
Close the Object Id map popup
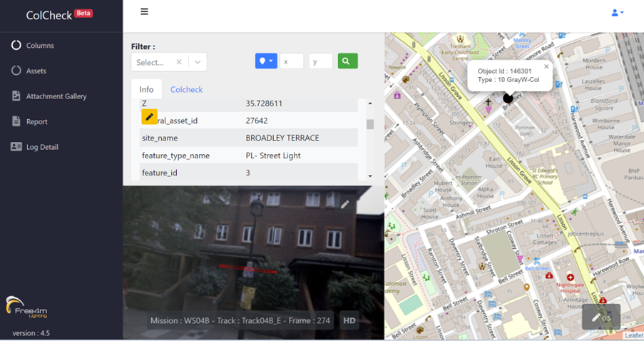(x=546, y=67)
